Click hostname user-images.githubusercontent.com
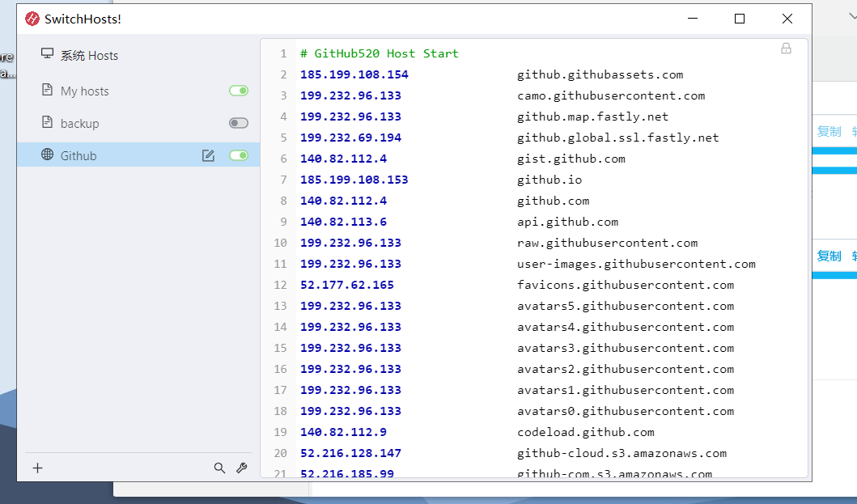Screen dimensions: 857x504 pos(637,264)
